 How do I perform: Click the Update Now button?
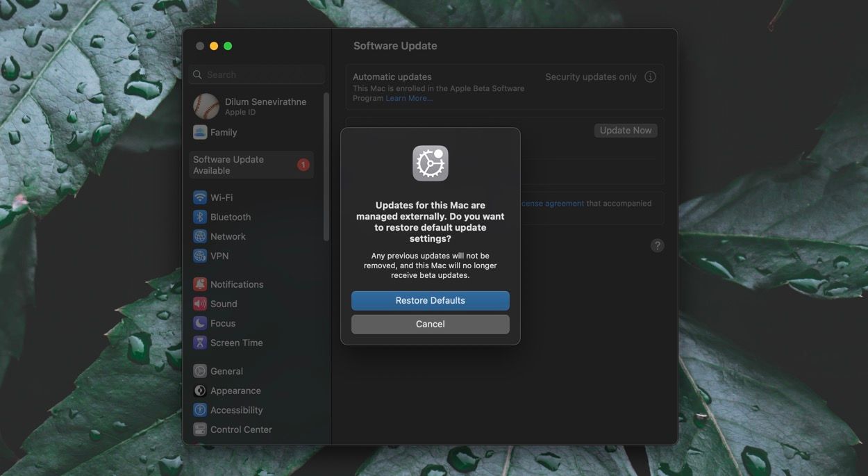[x=626, y=131]
